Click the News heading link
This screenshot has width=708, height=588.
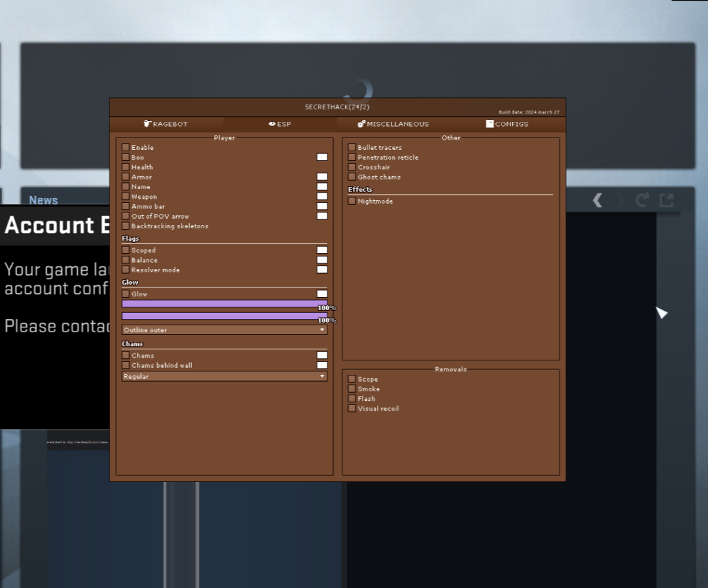coord(43,200)
